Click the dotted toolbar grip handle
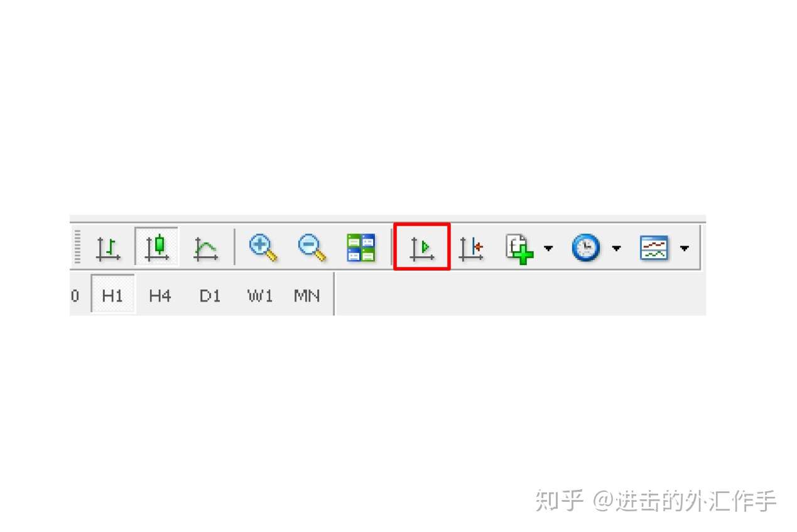Screen dimensions: 797x532 tap(78, 247)
